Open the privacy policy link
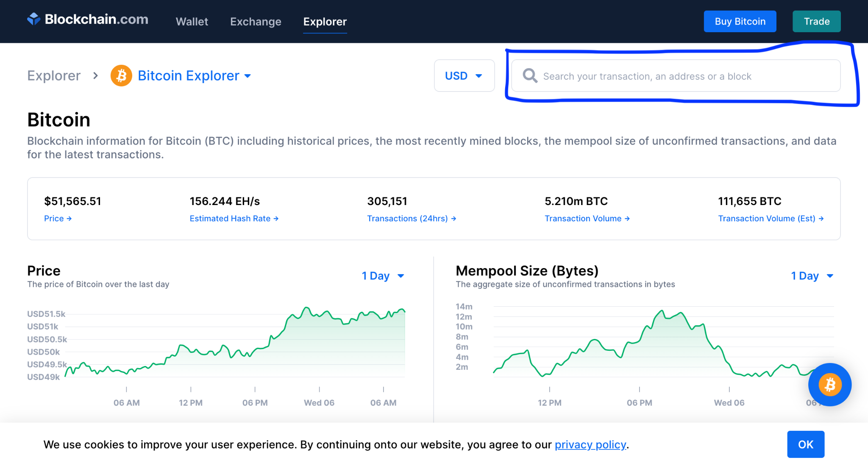 point(590,444)
